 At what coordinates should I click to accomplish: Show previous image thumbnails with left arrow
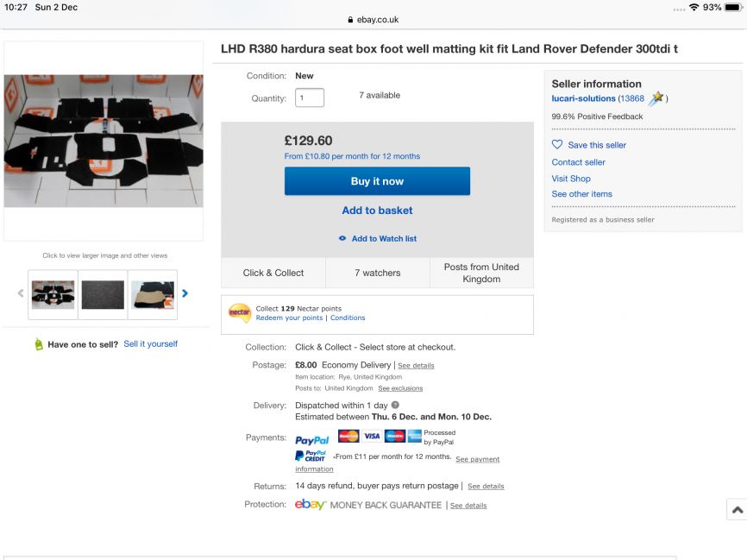(x=21, y=293)
